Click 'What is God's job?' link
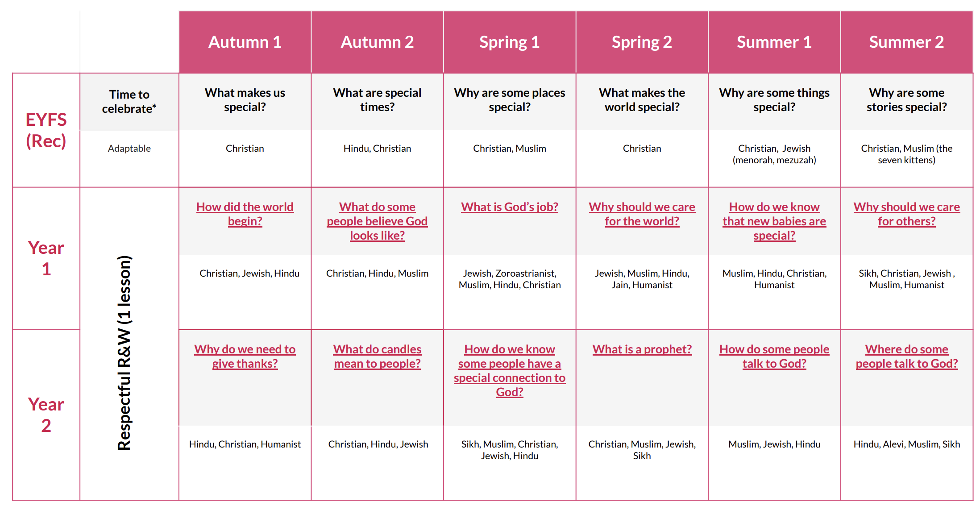The width and height of the screenshot is (980, 514). pos(509,207)
